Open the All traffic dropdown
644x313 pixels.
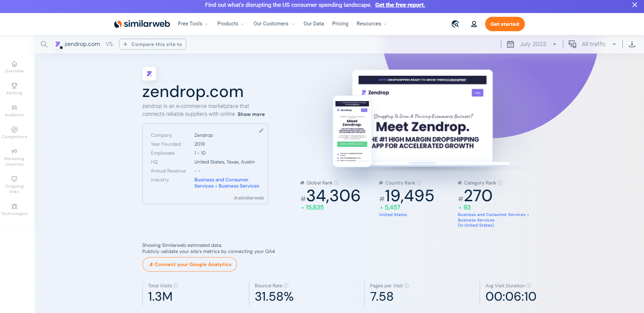(592, 44)
